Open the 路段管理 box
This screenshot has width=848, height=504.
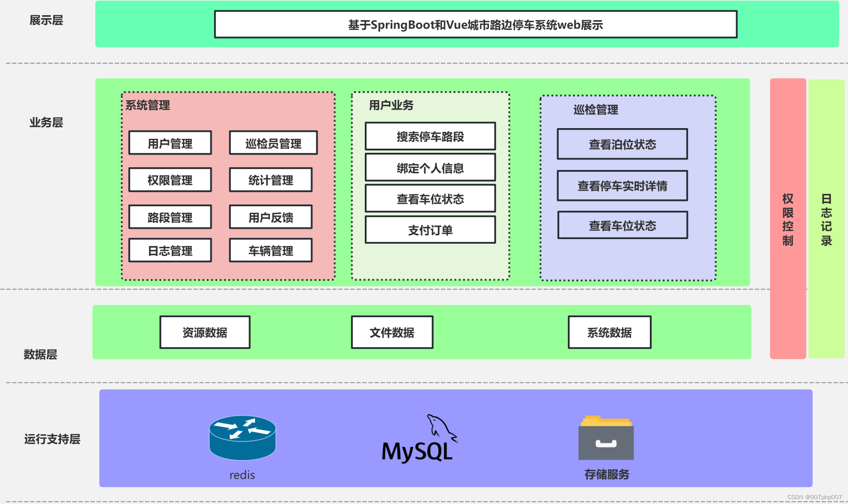click(170, 217)
